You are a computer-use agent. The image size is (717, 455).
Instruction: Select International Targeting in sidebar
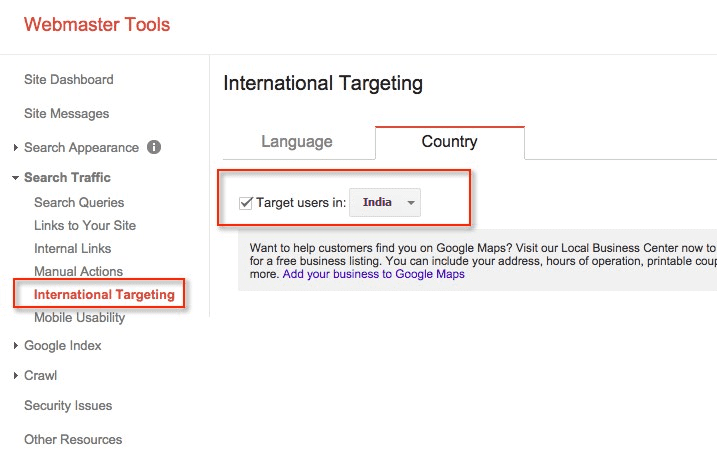pyautogui.click(x=104, y=295)
